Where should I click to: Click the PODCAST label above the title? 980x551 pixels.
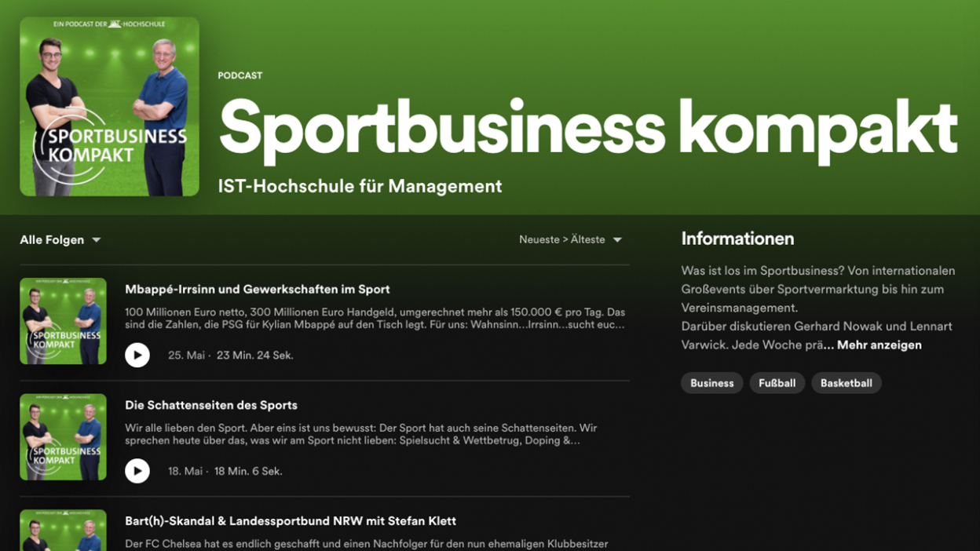(x=240, y=76)
